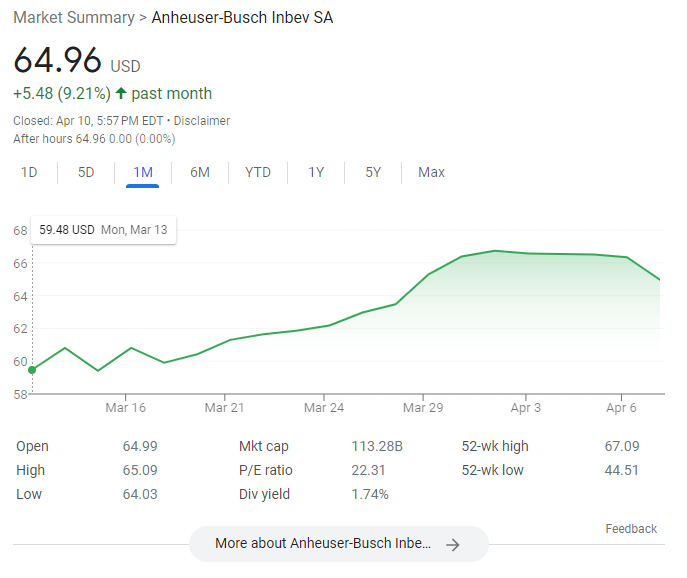Click the green up arrow icon

point(121,93)
